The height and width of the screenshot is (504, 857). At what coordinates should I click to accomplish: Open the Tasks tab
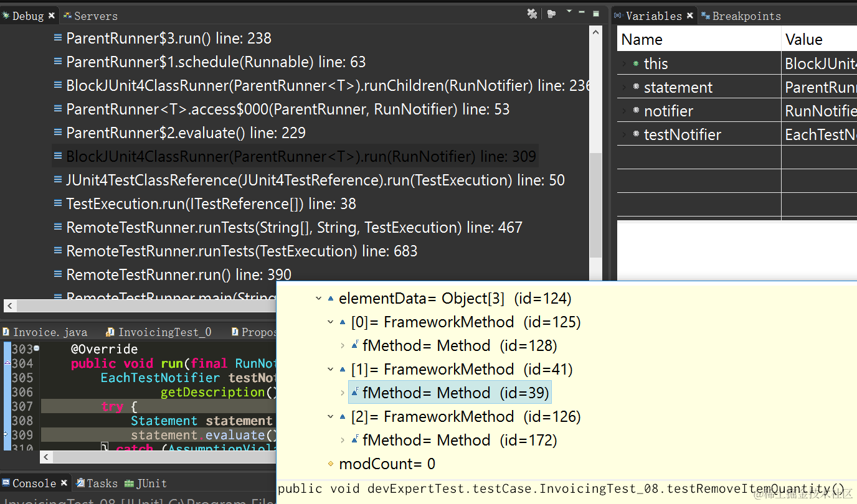97,483
